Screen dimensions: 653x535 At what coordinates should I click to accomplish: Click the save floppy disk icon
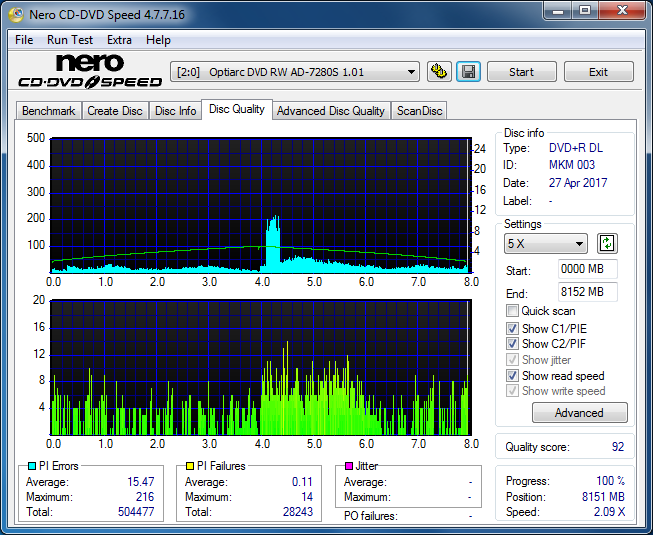coord(469,72)
